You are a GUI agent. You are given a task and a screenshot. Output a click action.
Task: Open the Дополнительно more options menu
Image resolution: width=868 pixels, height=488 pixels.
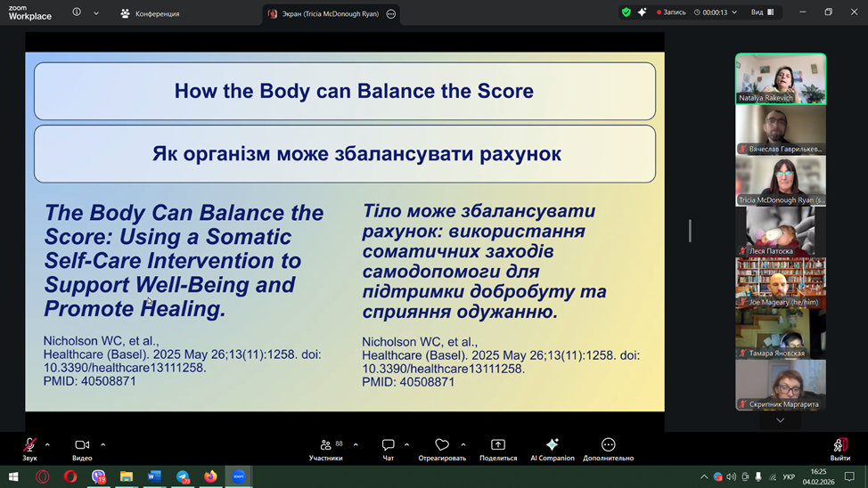(x=608, y=445)
